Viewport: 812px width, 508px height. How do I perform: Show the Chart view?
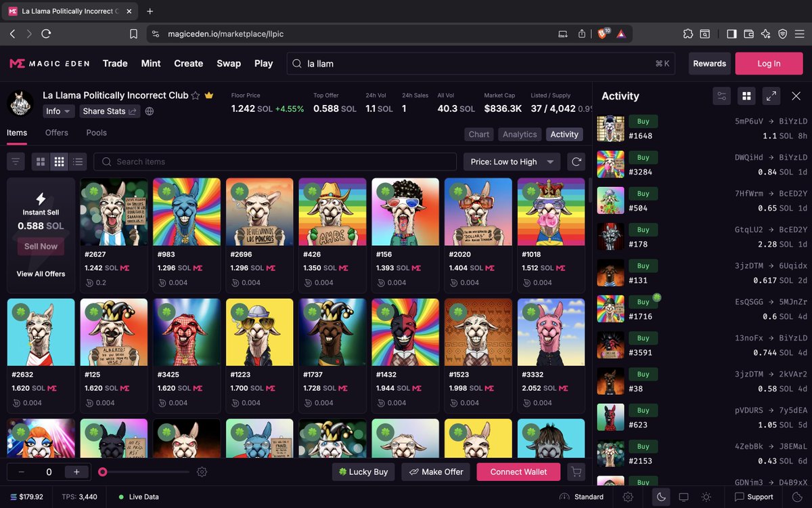(x=478, y=134)
